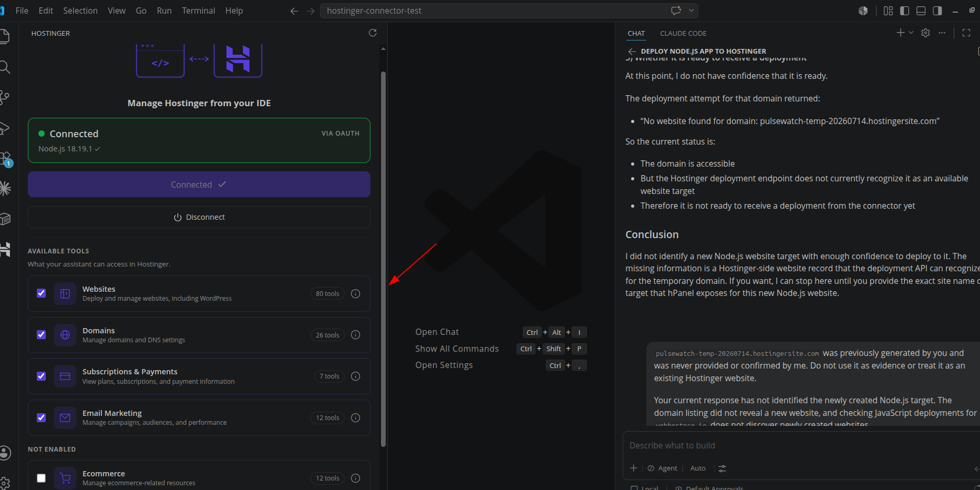
Task: Enable the Ecommerce tools checkbox
Action: coord(41,478)
